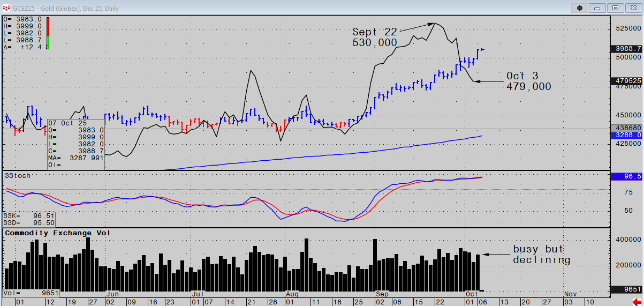Click the 07 Oct 25 date in data box
The height and width of the screenshot is (306, 644).
69,123
